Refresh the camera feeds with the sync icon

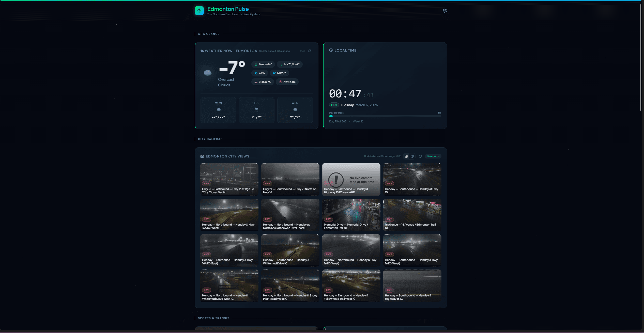click(x=420, y=156)
